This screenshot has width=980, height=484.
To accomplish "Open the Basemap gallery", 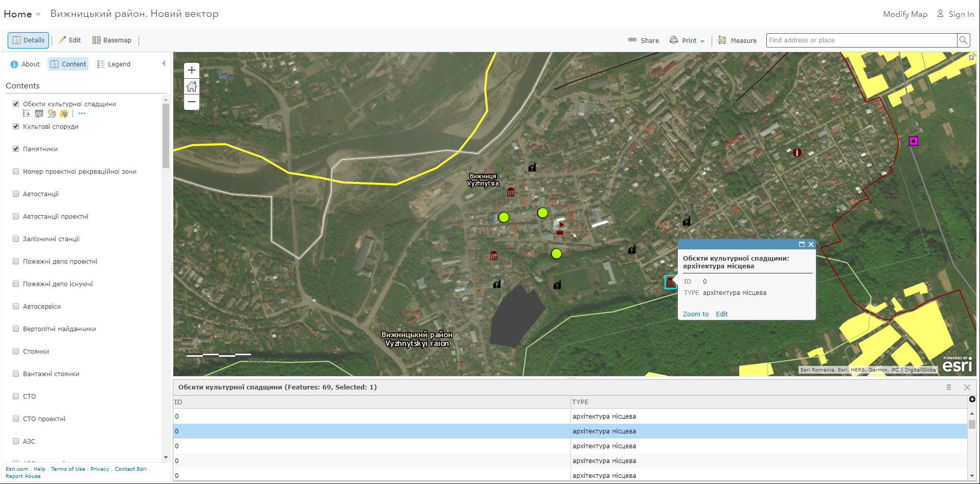I will coord(111,40).
